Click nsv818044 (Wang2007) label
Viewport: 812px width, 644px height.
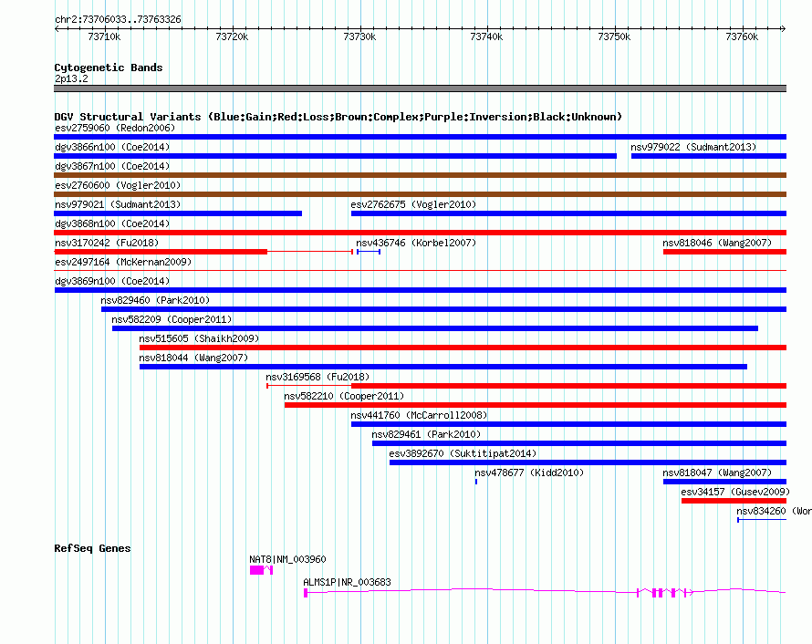coord(193,358)
